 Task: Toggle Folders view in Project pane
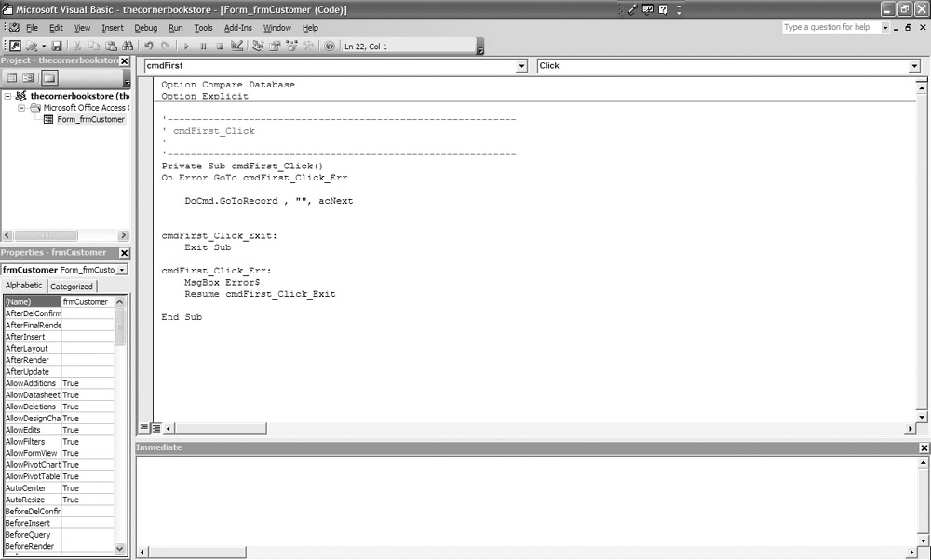tap(47, 78)
